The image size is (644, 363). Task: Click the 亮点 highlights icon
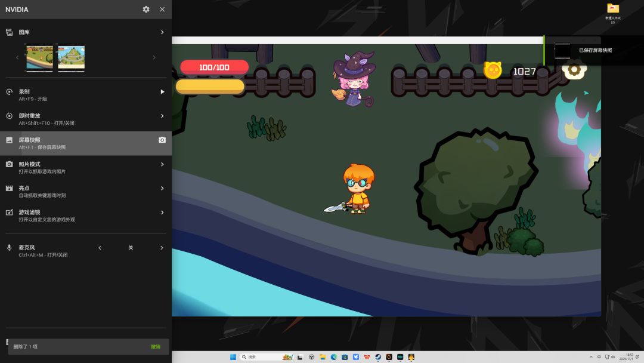click(x=9, y=188)
